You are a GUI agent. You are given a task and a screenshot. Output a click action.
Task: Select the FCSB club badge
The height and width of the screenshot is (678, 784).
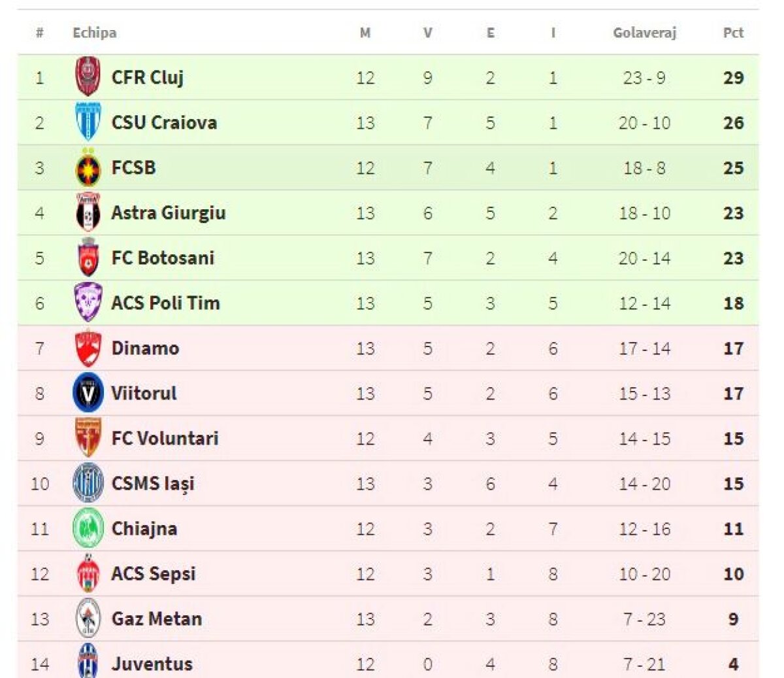coord(88,168)
